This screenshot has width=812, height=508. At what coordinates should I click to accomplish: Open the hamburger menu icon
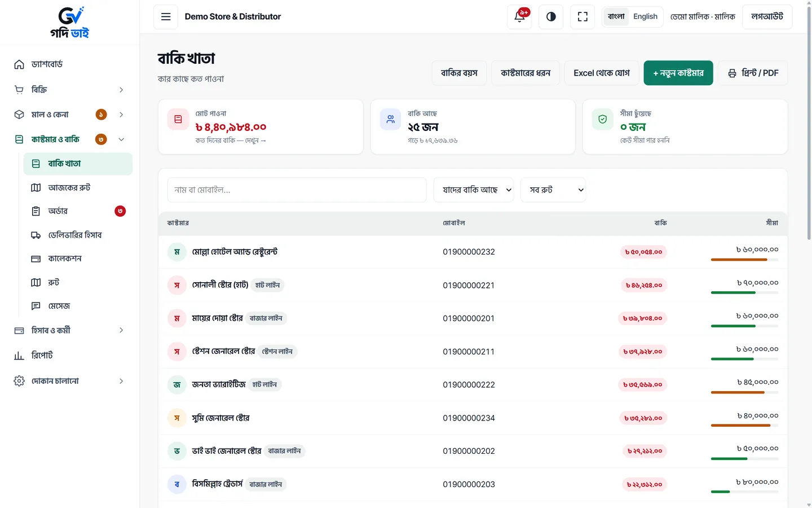point(166,17)
